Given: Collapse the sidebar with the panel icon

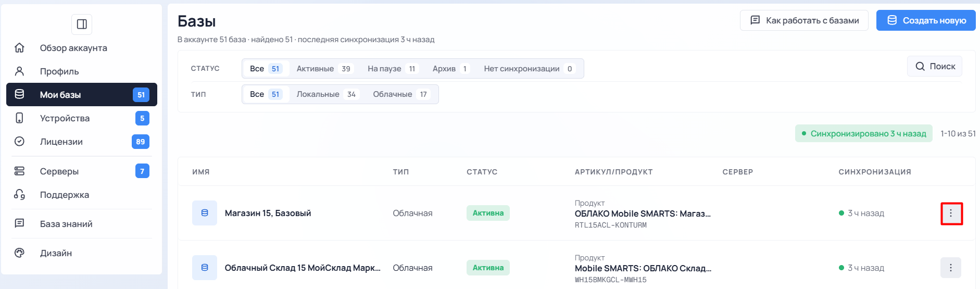Looking at the screenshot, I should click(x=82, y=24).
